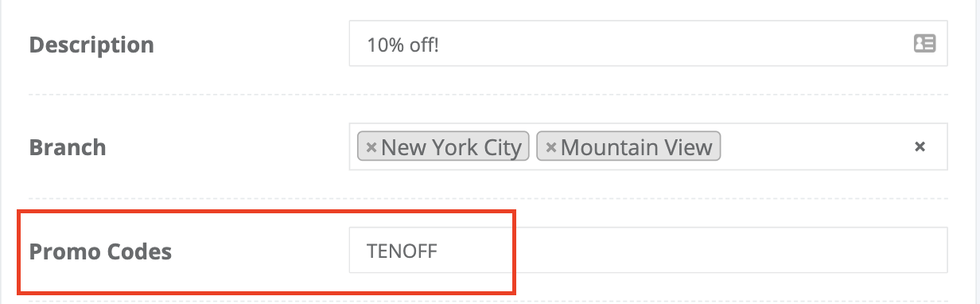Click the Description field label

coord(91,44)
